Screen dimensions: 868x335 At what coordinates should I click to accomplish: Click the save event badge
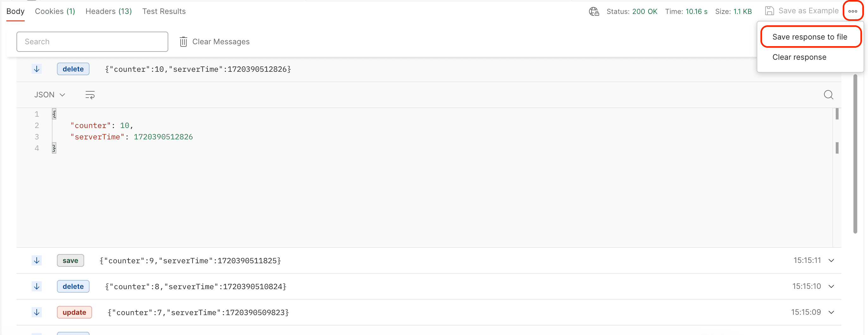[x=71, y=261]
